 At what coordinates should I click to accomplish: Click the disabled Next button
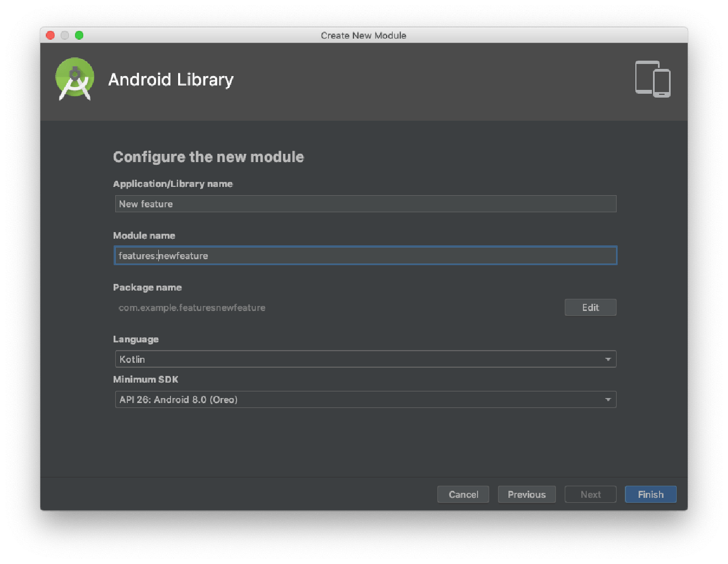click(x=590, y=494)
